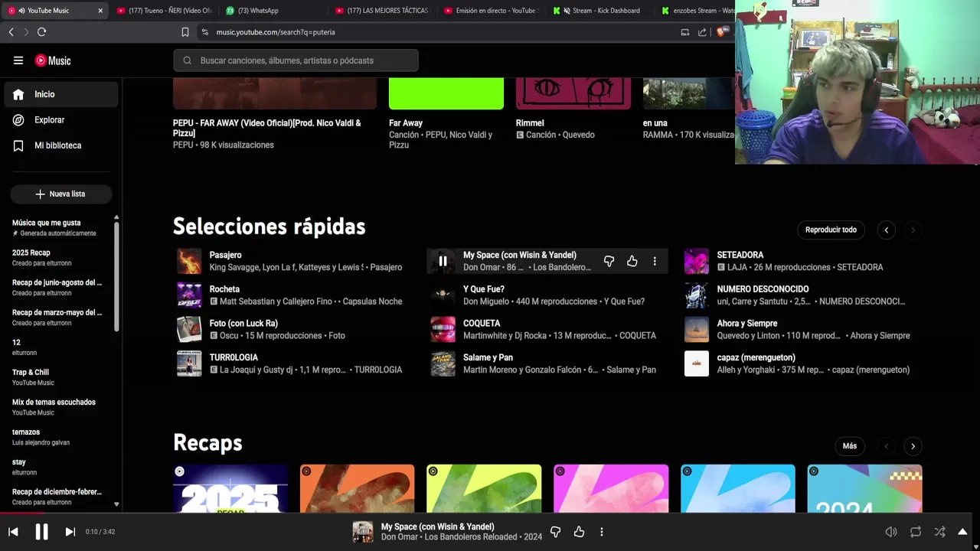Pause playback in player bar
The width and height of the screenshot is (980, 551).
tap(41, 532)
